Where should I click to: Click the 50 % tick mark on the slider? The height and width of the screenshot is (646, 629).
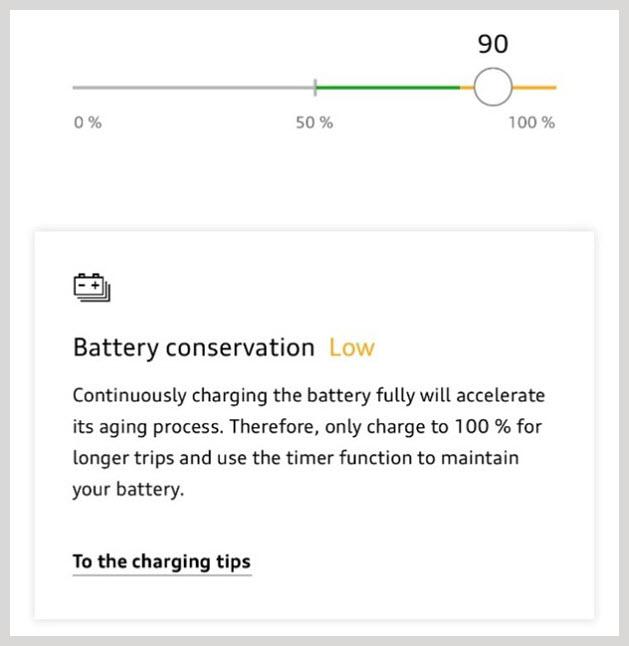pyautogui.click(x=315, y=88)
